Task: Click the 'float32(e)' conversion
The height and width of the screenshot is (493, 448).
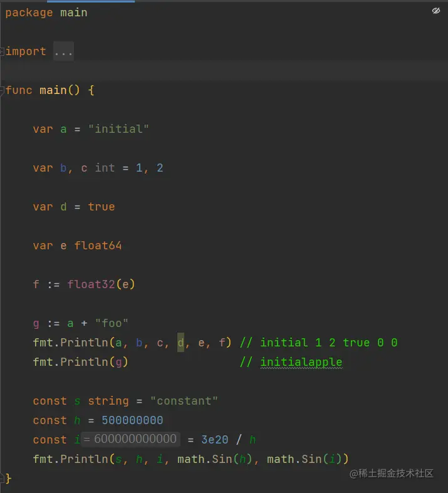Action: pos(101,284)
